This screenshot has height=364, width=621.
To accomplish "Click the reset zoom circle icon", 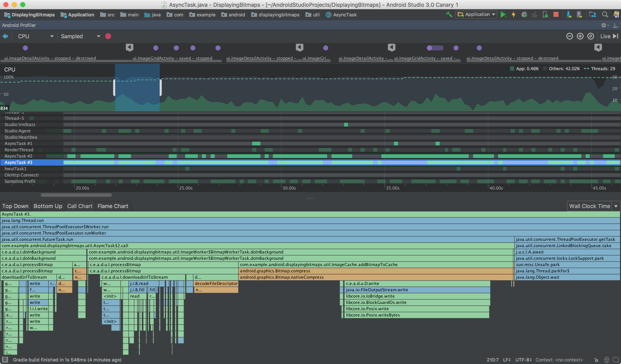I will 591,36.
